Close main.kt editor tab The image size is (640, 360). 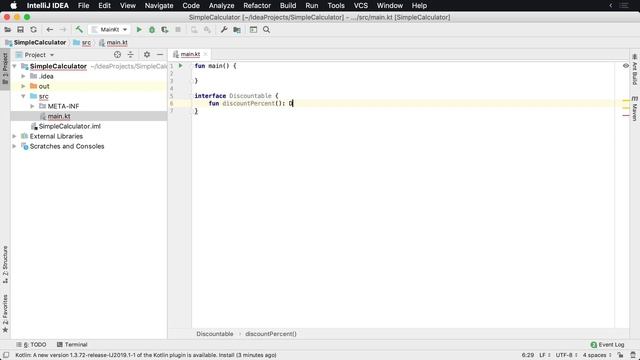click(206, 54)
